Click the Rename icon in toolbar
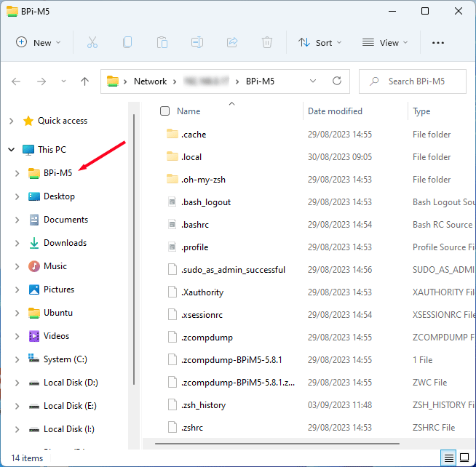Image resolution: width=476 pixels, height=467 pixels. [x=197, y=43]
